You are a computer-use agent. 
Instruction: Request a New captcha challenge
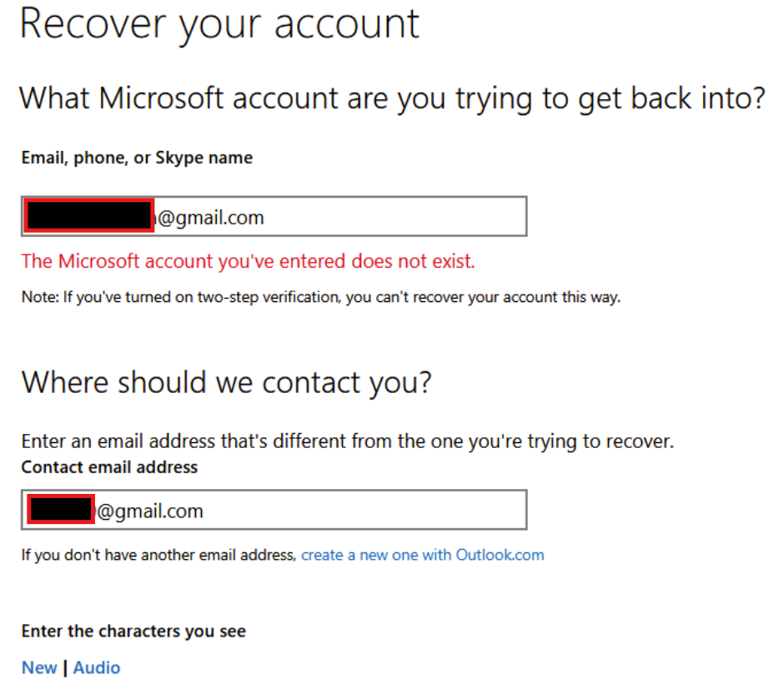pyautogui.click(x=39, y=667)
